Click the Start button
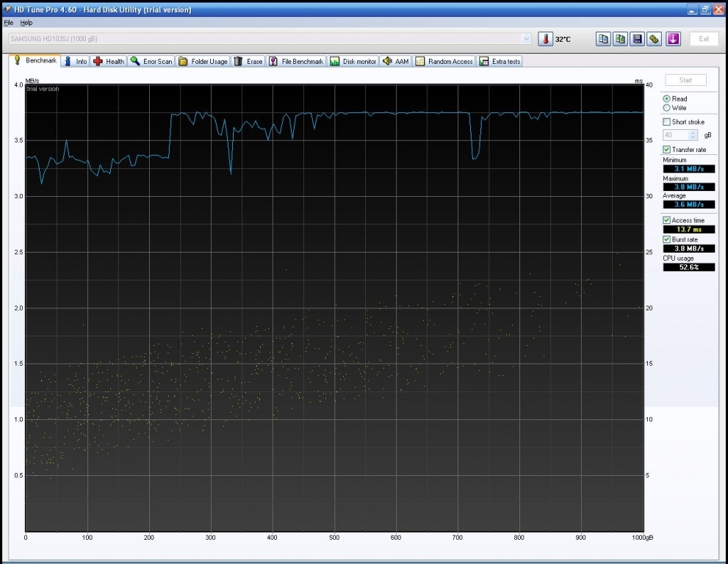Screen dimensions: 728x564 click(x=685, y=80)
